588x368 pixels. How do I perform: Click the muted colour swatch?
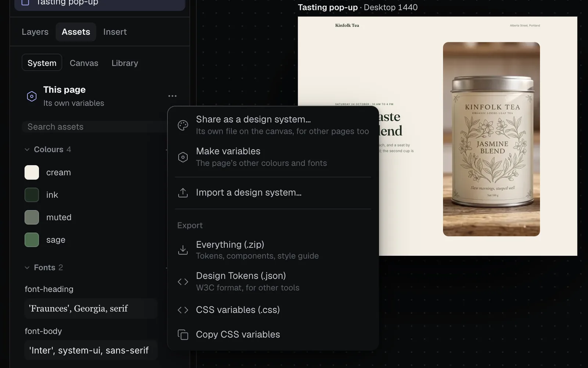point(32,217)
